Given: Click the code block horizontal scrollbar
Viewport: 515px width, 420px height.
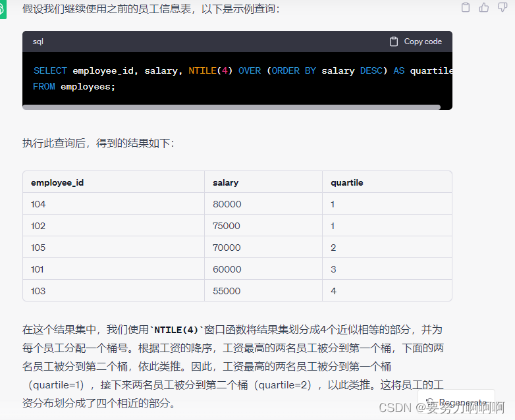Looking at the screenshot, I should 232,107.
